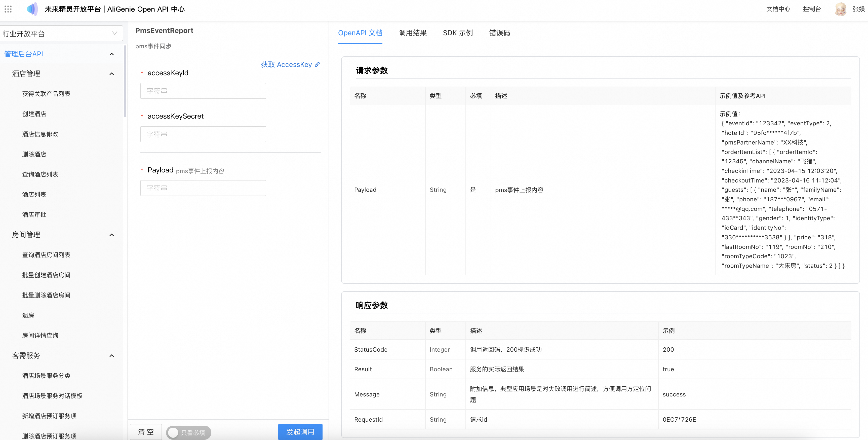The height and width of the screenshot is (440, 868).
Task: Click the link icon beside 获取 AccessKey
Action: coord(317,64)
